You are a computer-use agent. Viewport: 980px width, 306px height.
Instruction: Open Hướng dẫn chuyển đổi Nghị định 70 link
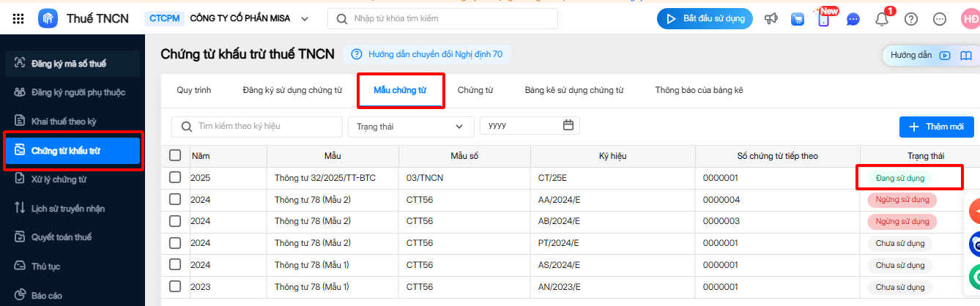[x=428, y=54]
